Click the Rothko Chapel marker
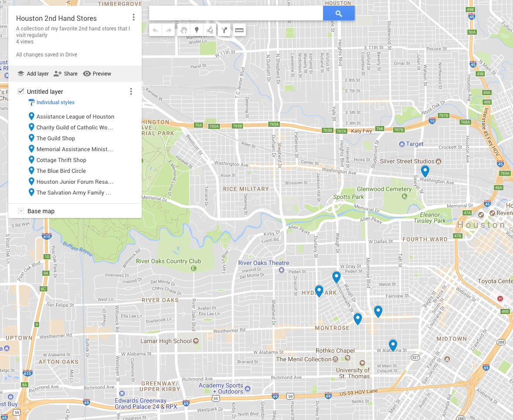Image resolution: width=513 pixels, height=420 pixels. tap(347, 358)
